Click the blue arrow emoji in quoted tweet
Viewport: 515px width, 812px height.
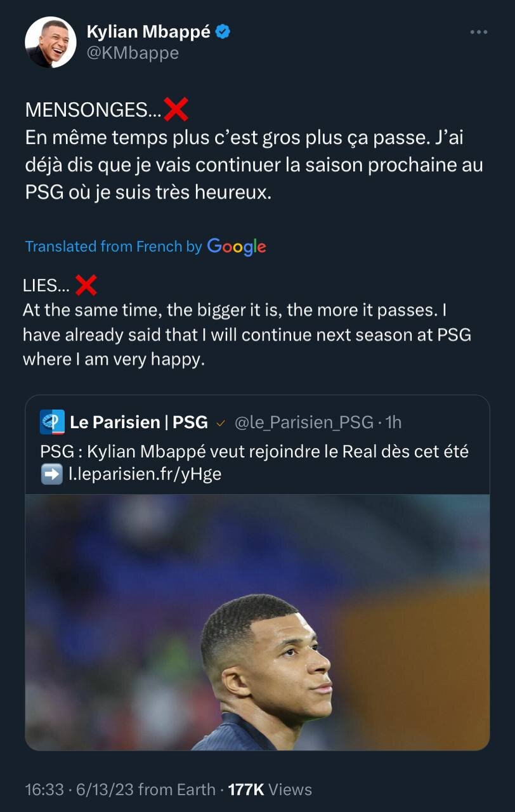tap(51, 474)
